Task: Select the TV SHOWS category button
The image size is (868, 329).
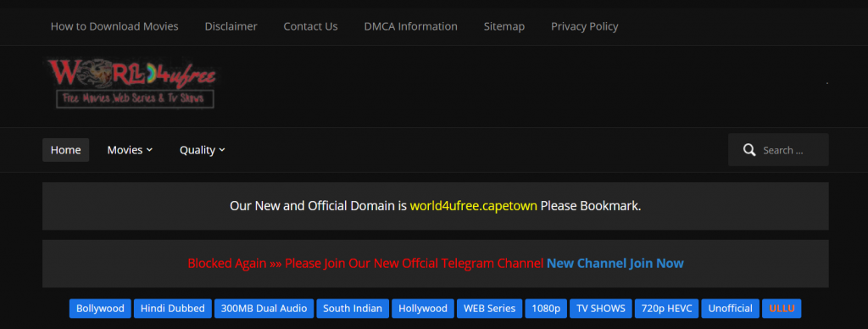Action: pos(601,309)
